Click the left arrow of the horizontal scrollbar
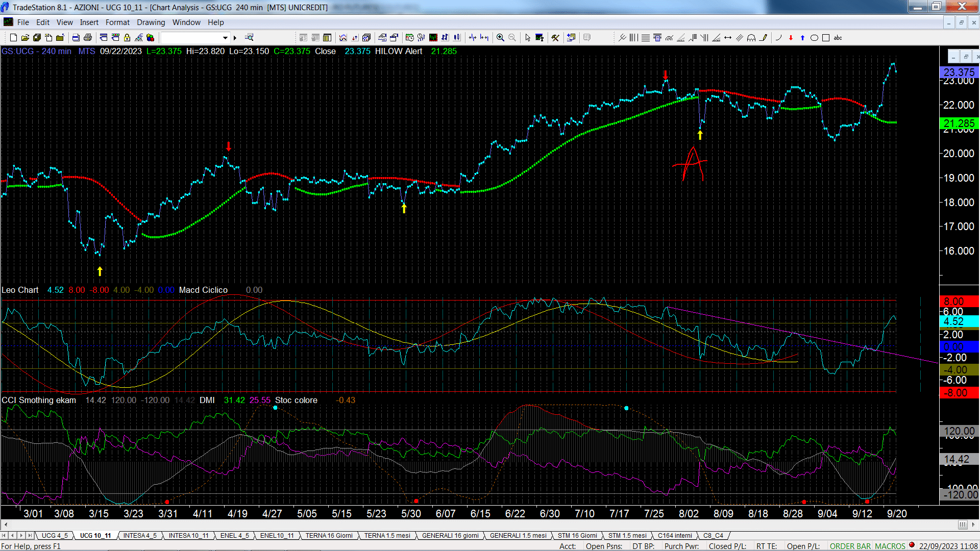The image size is (980, 551). click(5, 524)
